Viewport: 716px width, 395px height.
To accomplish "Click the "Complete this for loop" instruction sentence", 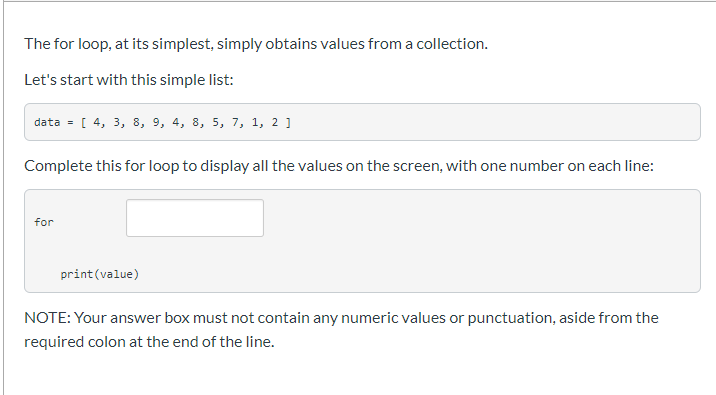I will [x=339, y=166].
